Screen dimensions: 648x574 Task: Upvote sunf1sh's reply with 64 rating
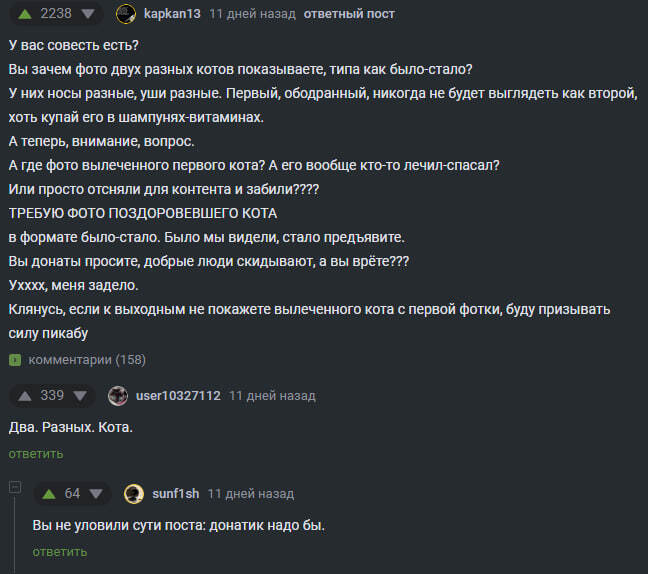(49, 494)
